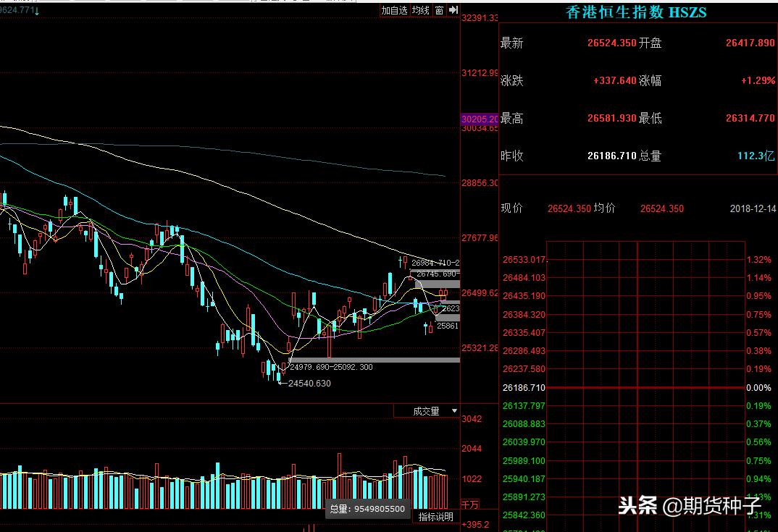Click the purple 30205.20 price marker
Image resolution: width=778 pixels, height=532 pixels.
(480, 119)
